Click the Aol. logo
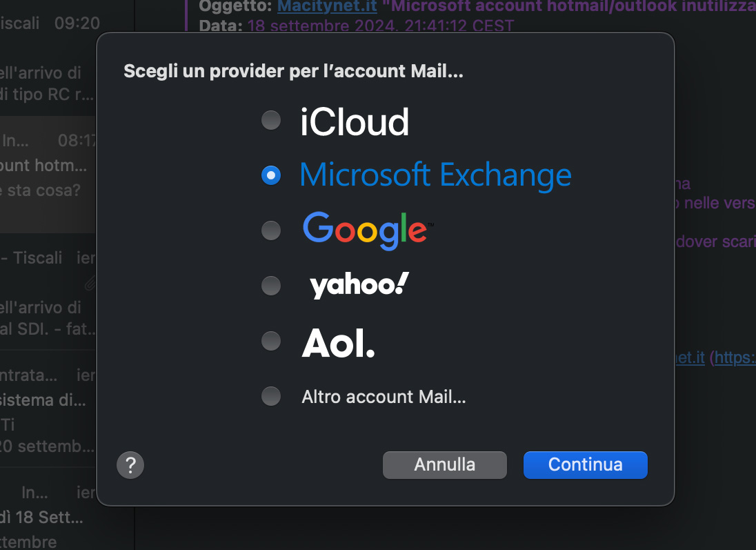The height and width of the screenshot is (550, 756). tap(338, 342)
